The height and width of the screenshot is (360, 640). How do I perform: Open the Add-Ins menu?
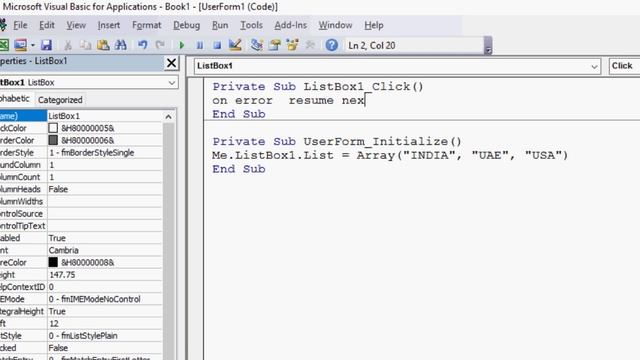(x=291, y=25)
